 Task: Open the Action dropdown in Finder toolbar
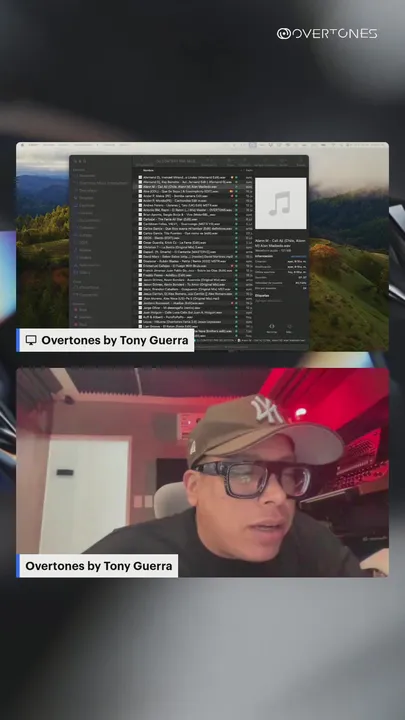pos(284,161)
